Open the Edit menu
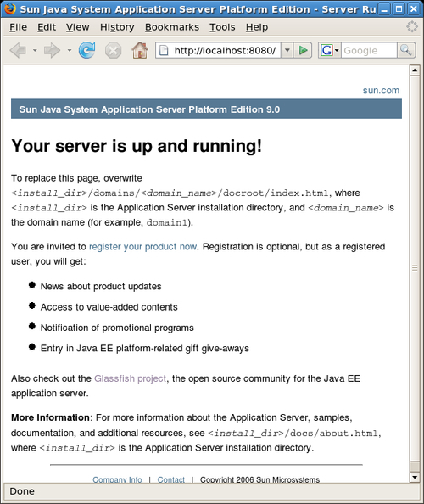424x504 pixels. pyautogui.click(x=47, y=27)
